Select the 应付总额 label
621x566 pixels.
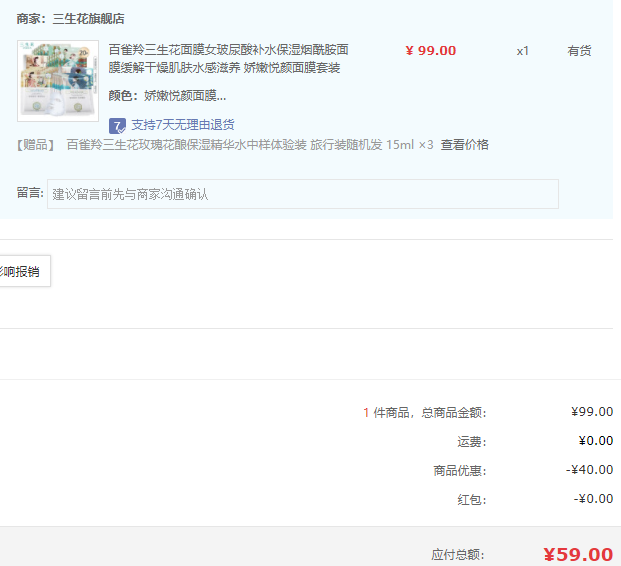(x=458, y=555)
